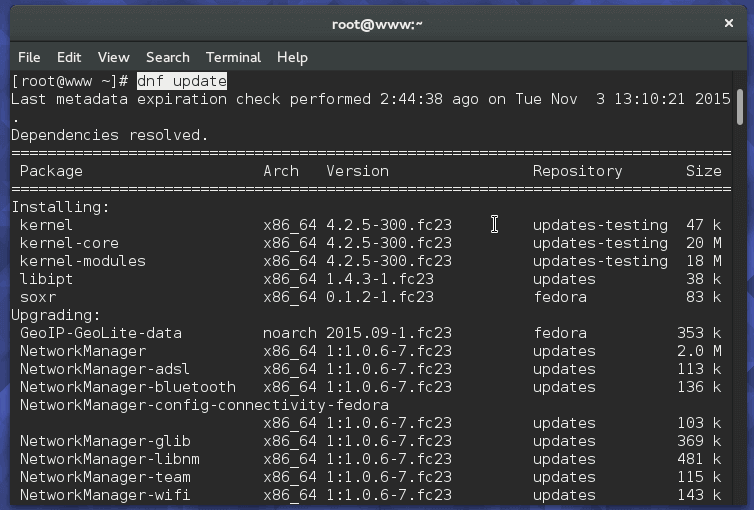Screen dimensions: 754x510
Task: Open the View menu
Action: coord(113,57)
